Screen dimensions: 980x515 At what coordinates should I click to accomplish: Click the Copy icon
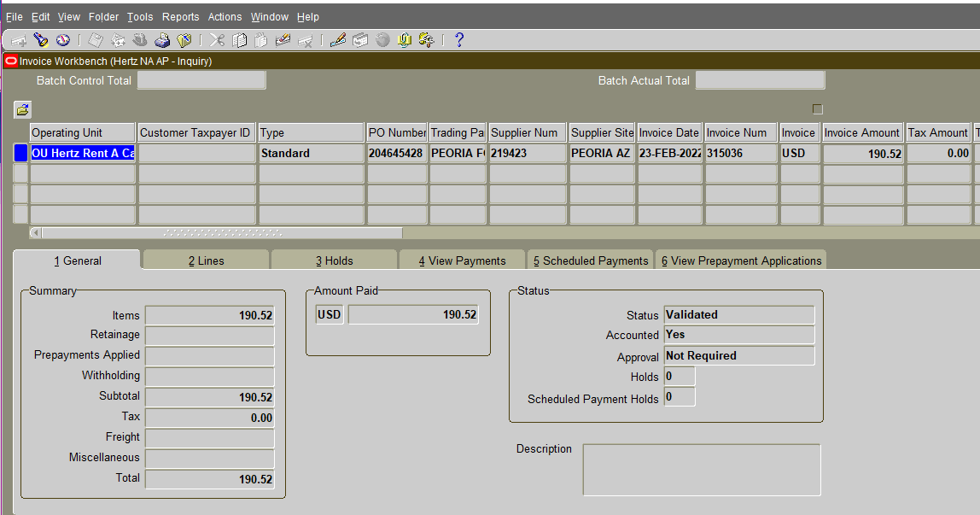pos(240,39)
